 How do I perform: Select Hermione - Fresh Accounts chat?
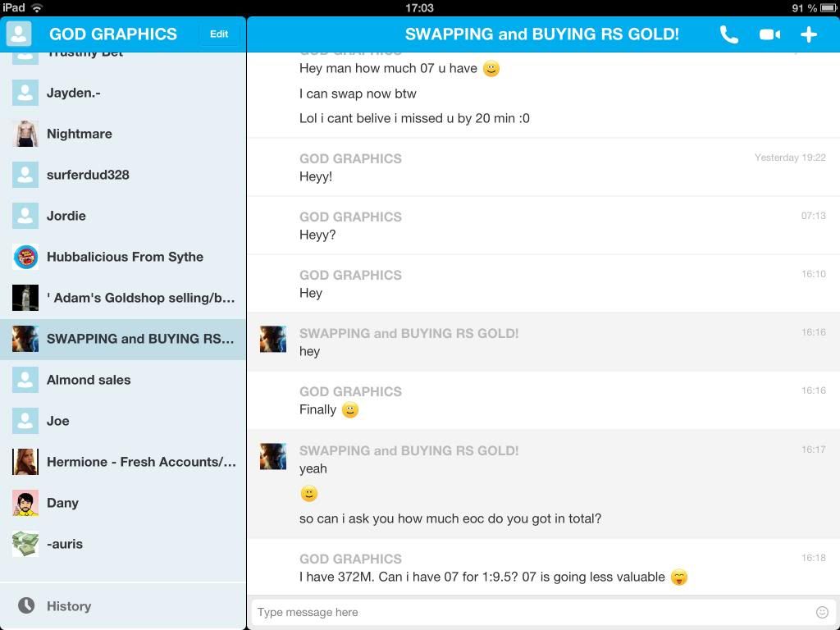(141, 462)
